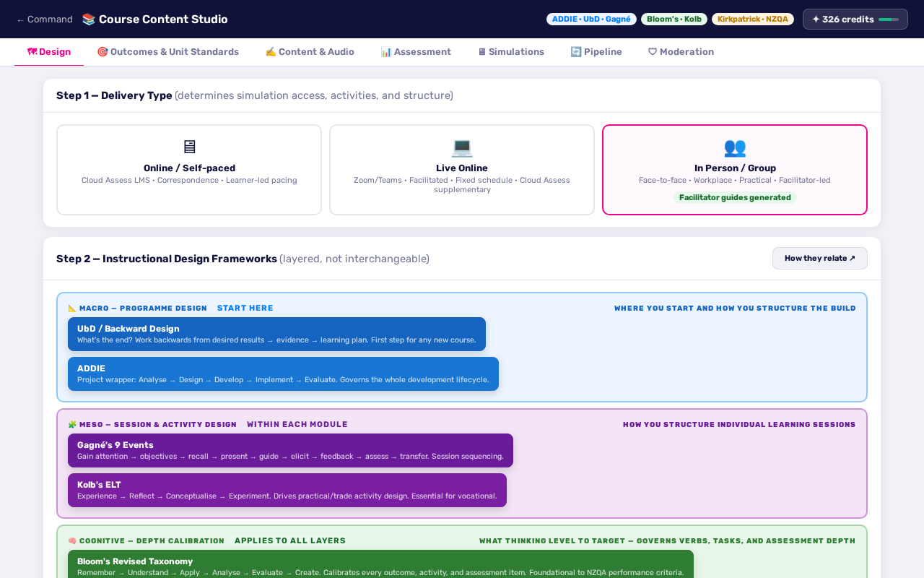Click What thinking level to target text
The width and height of the screenshot is (924, 578).
tap(667, 541)
